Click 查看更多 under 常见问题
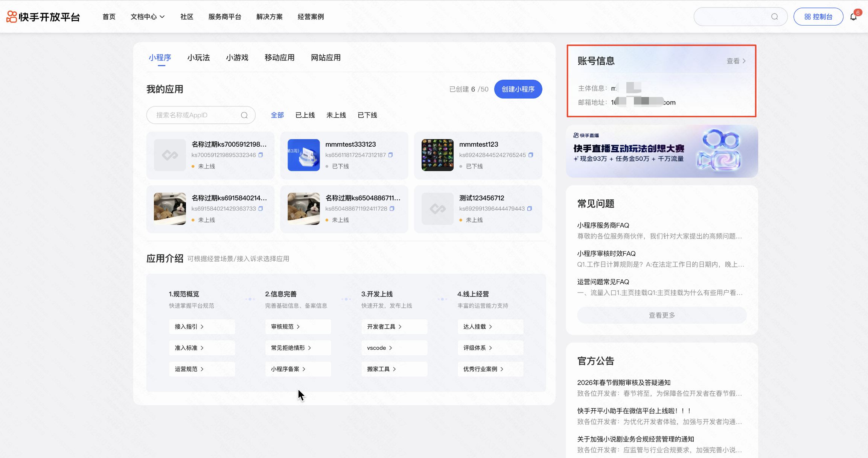The image size is (868, 458). [x=662, y=315]
